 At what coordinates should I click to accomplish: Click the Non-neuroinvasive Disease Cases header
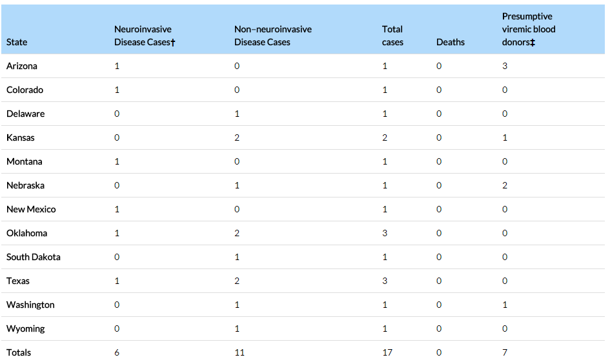click(x=272, y=35)
